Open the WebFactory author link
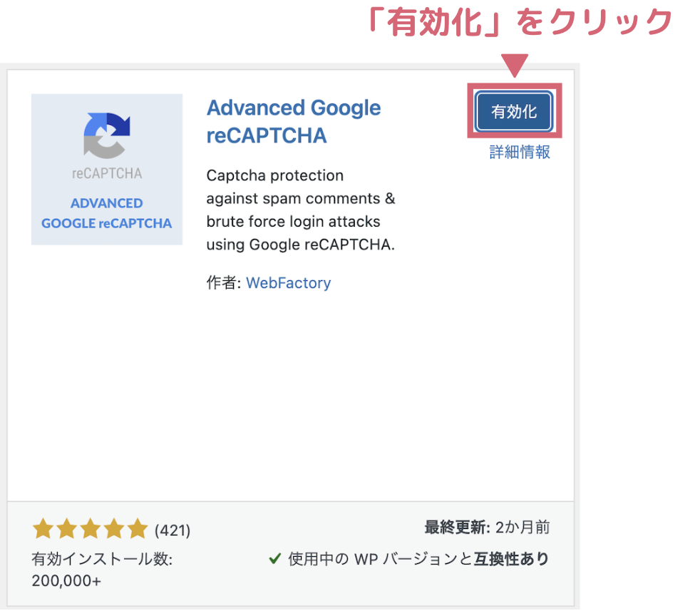This screenshot has width=700, height=616. (289, 282)
